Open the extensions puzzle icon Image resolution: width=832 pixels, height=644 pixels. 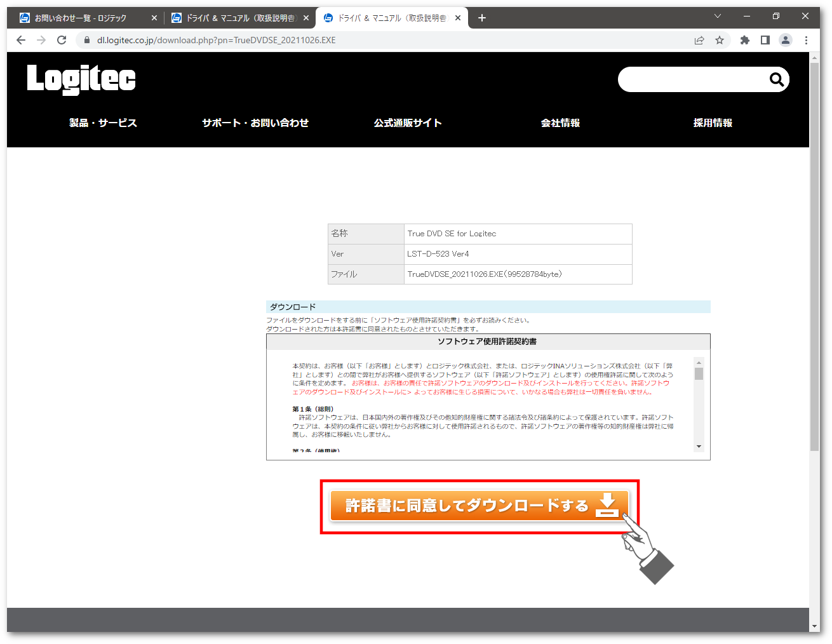745,40
